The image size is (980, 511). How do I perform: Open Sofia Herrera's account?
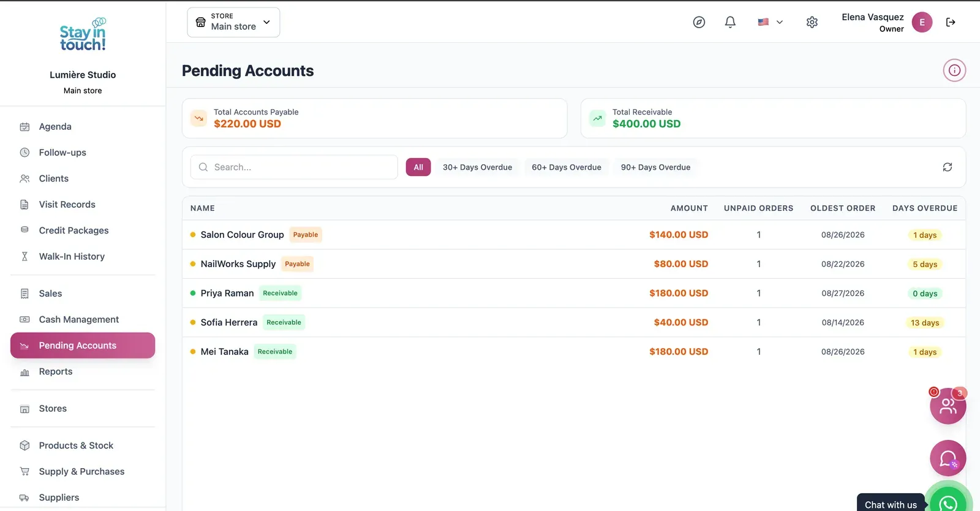click(574, 322)
